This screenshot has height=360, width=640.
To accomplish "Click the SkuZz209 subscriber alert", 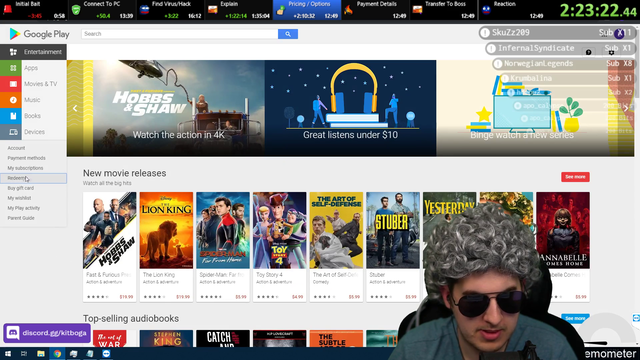I will point(557,33).
